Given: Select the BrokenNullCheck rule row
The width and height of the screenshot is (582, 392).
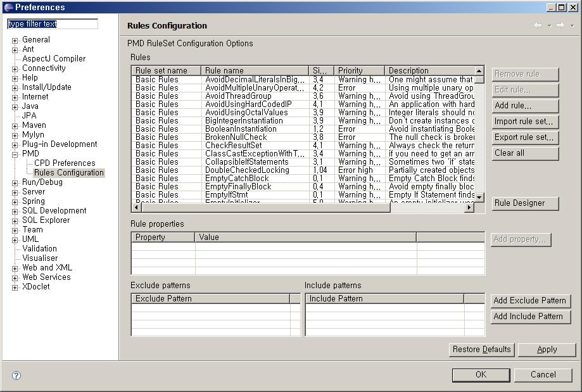Looking at the screenshot, I should coord(303,137).
